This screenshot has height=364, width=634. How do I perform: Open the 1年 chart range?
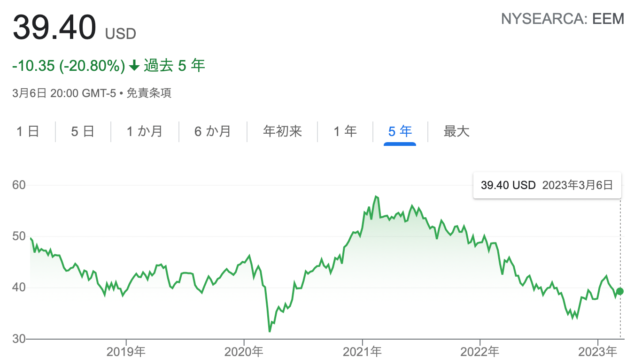(x=345, y=131)
